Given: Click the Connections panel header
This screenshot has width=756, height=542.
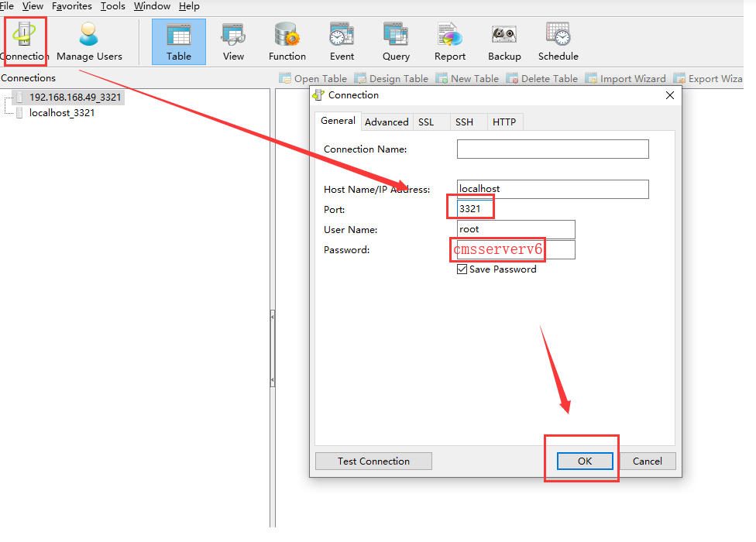Looking at the screenshot, I should [29, 78].
